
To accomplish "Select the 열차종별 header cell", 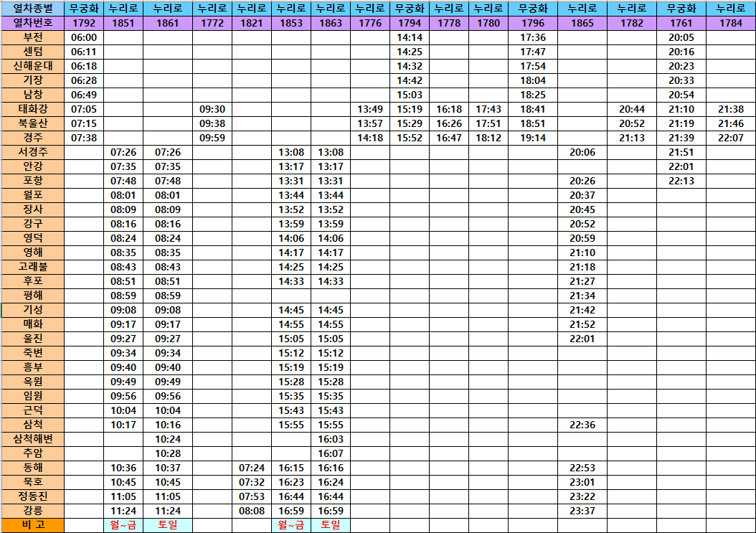I will tap(33, 8).
